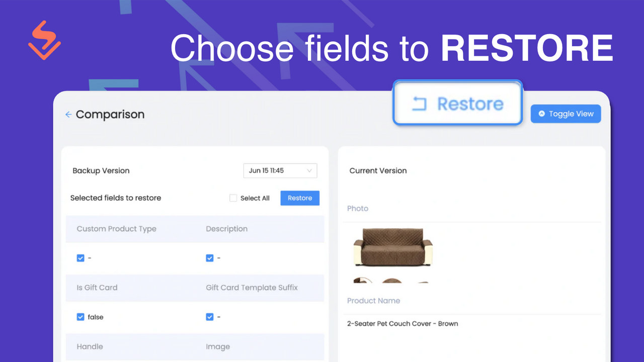The height and width of the screenshot is (362, 644).
Task: Click the Photo section header
Action: [x=358, y=208]
